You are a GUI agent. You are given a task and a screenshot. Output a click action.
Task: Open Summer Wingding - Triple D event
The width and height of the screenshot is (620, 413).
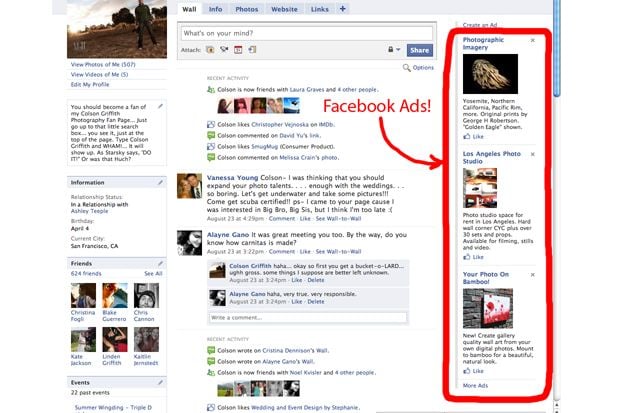tap(113, 407)
